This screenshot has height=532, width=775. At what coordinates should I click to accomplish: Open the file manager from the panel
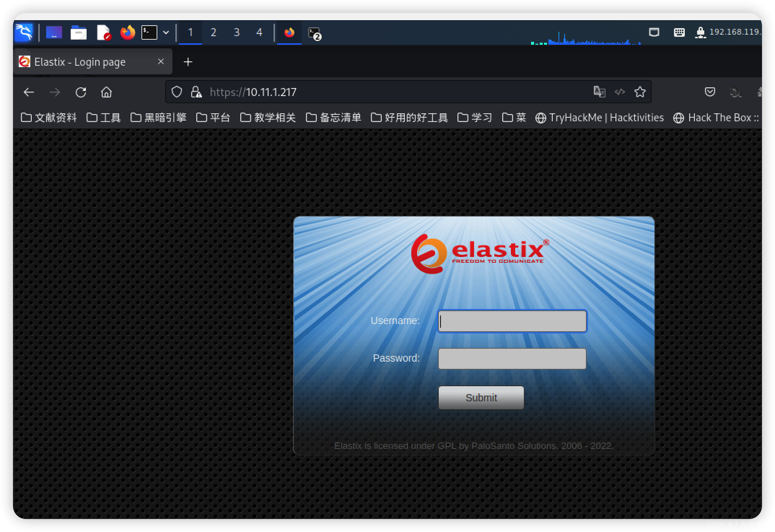pyautogui.click(x=78, y=32)
